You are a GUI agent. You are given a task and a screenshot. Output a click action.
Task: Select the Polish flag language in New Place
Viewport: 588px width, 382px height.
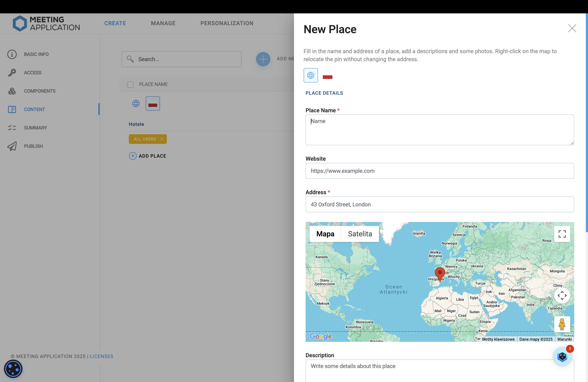327,77
